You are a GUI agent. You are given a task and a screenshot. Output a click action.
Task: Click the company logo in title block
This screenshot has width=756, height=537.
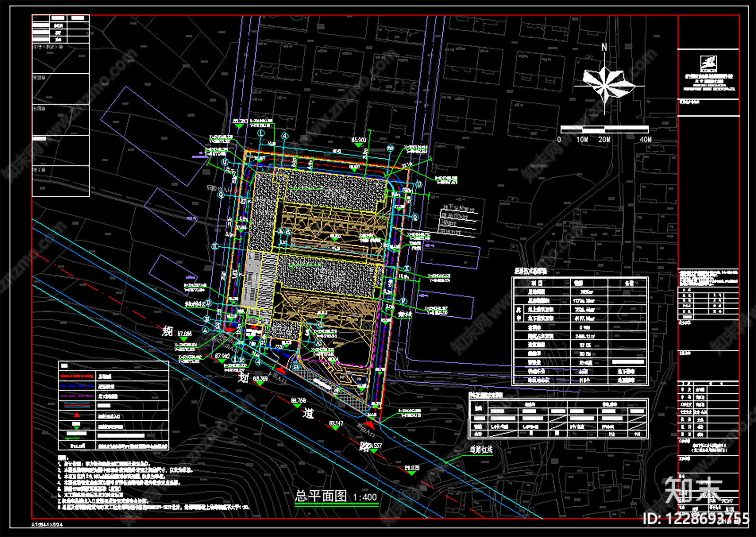[x=708, y=63]
